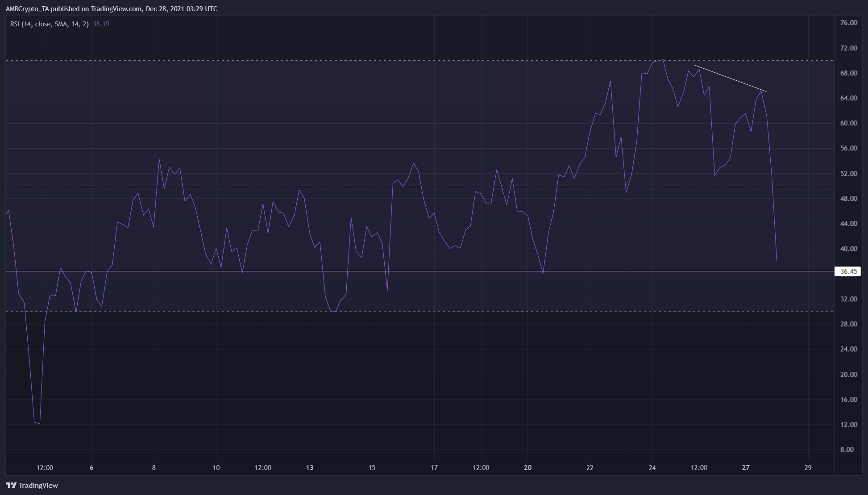Click date label 6 on time axis
This screenshot has width=868, height=495.
pos(91,468)
